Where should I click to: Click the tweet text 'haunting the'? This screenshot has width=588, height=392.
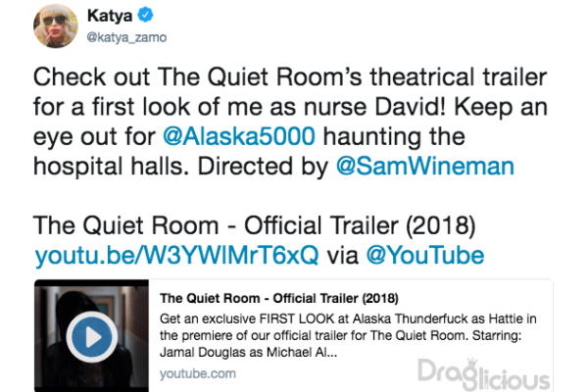point(394,136)
